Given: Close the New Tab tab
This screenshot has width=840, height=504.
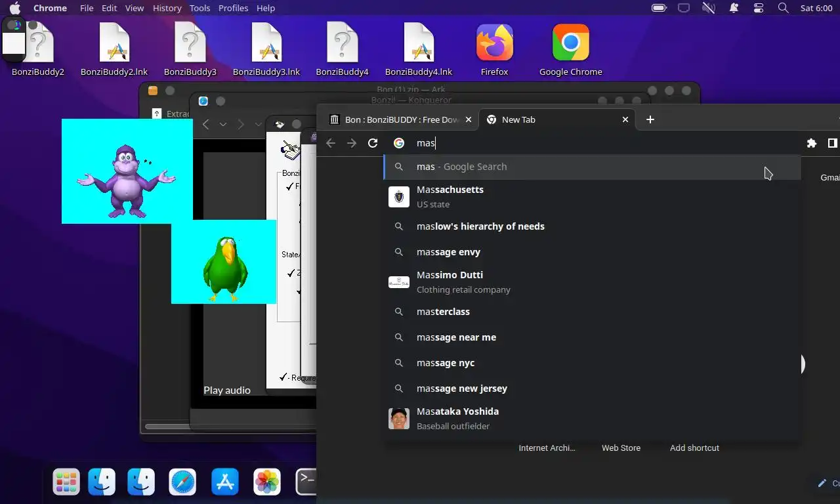Looking at the screenshot, I should tap(625, 119).
